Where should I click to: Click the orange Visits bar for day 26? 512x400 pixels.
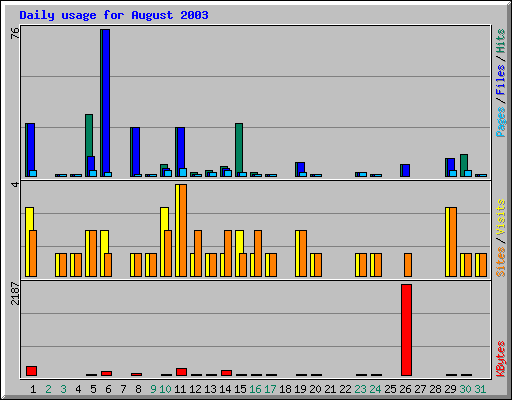pos(408,265)
